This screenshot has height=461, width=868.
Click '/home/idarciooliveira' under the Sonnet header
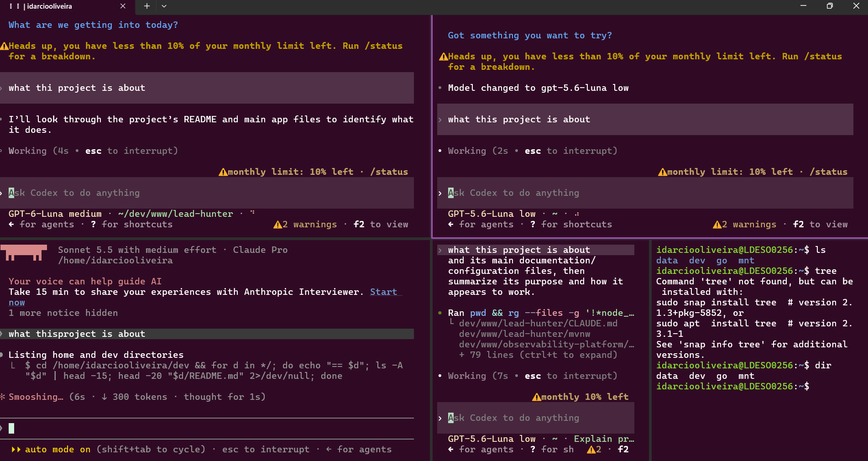[x=115, y=261]
